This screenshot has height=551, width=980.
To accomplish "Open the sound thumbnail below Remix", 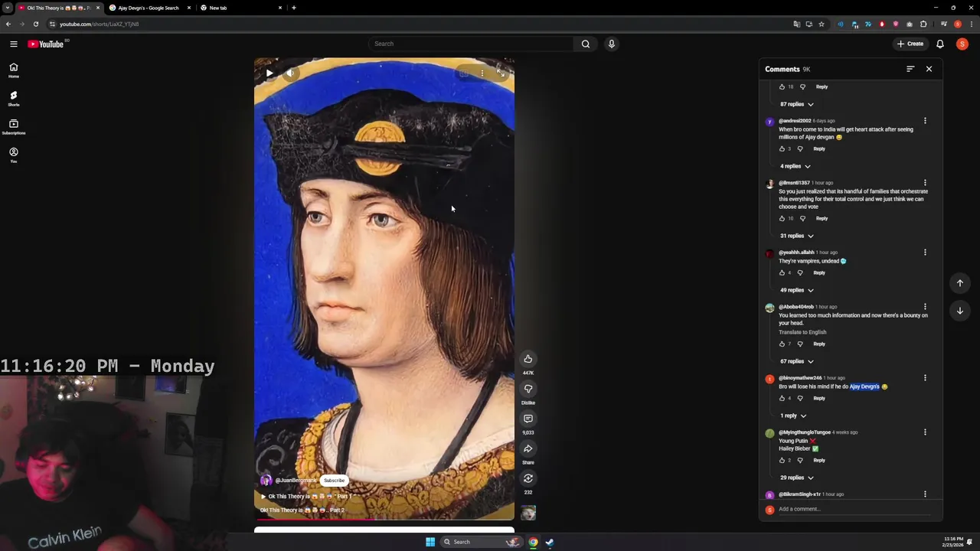I will coord(528,513).
